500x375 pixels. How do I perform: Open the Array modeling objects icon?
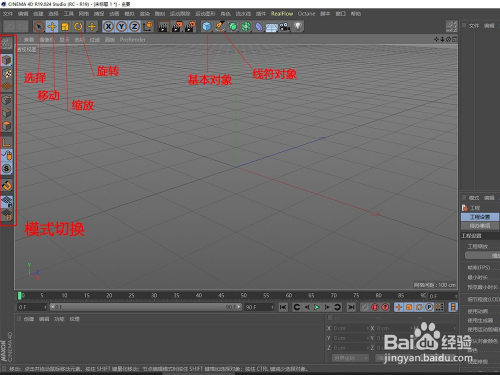(246, 26)
